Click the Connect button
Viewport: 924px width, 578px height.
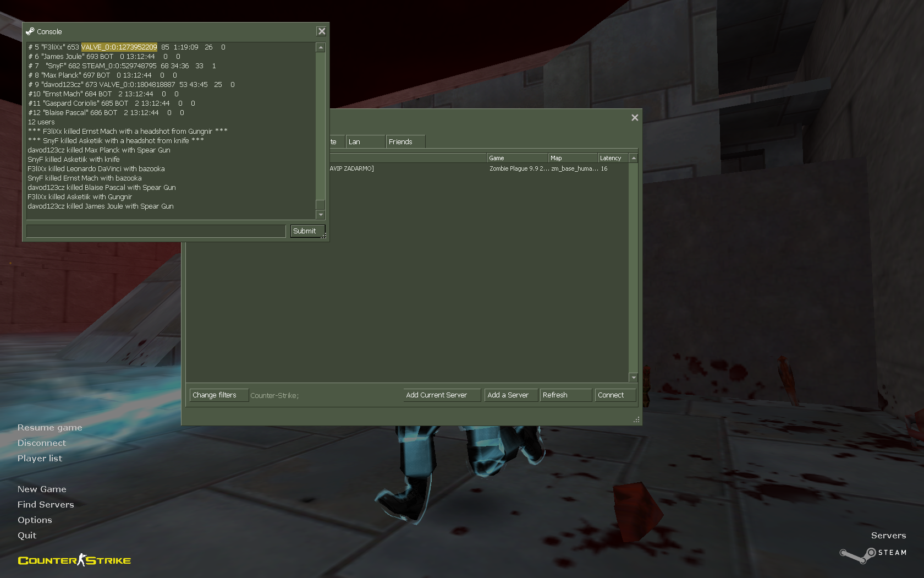pyautogui.click(x=615, y=395)
